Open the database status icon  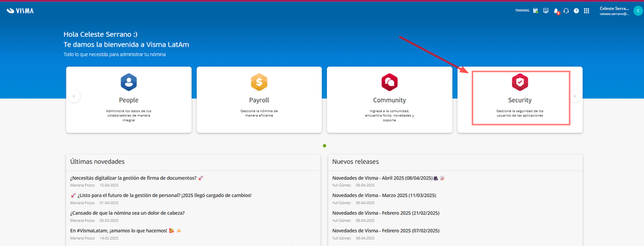[536, 11]
